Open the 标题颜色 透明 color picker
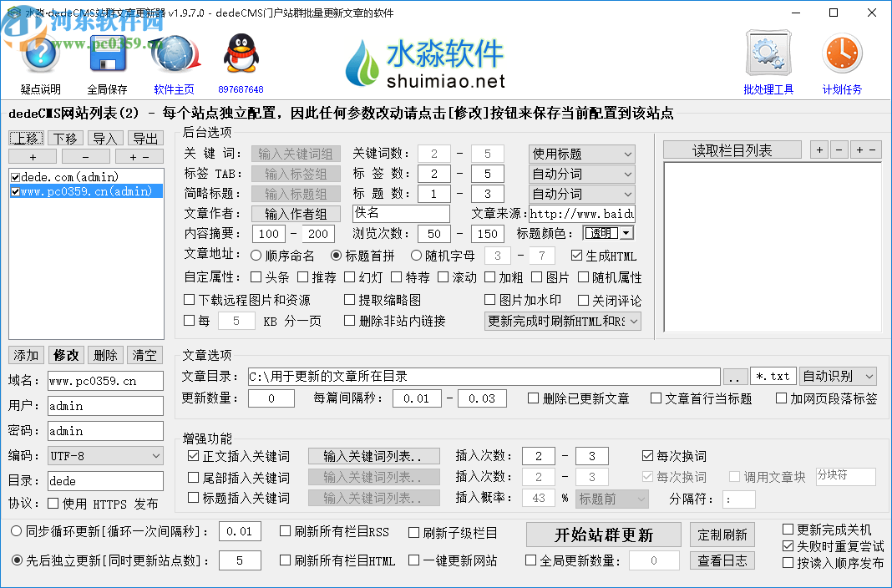This screenshot has height=588, width=892. pyautogui.click(x=607, y=234)
